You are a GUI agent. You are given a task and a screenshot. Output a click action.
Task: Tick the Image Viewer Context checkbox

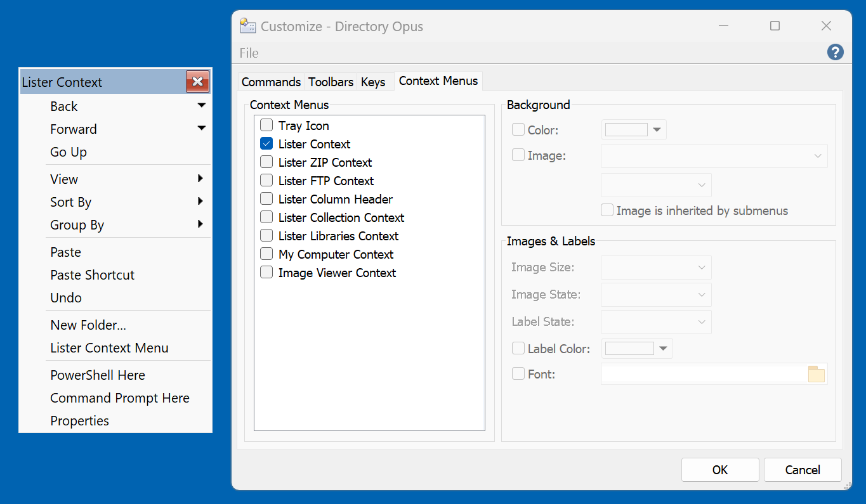click(266, 273)
